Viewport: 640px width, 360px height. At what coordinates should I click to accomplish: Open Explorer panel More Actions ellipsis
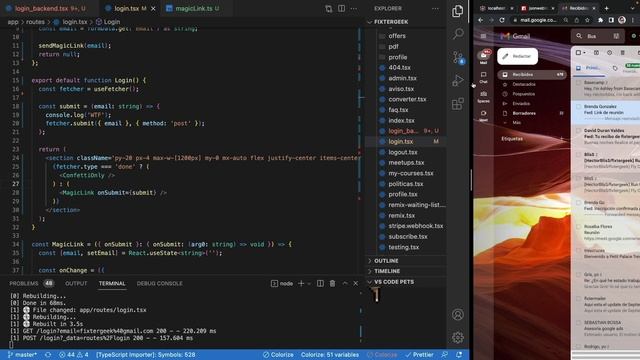tap(436, 8)
